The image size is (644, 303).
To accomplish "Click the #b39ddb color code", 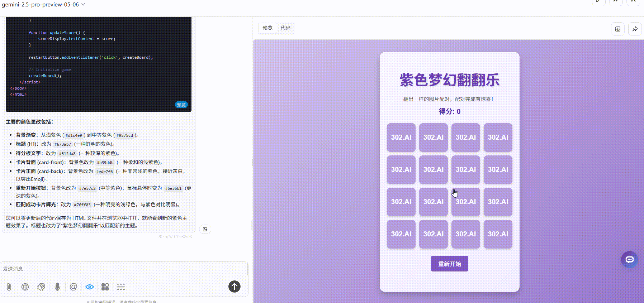I will tap(105, 163).
